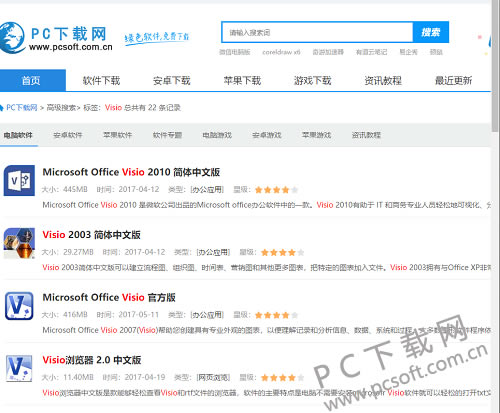This screenshot has width=500, height=413.
Task: Click the Visio 2003 description paragraph
Action: (x=266, y=268)
